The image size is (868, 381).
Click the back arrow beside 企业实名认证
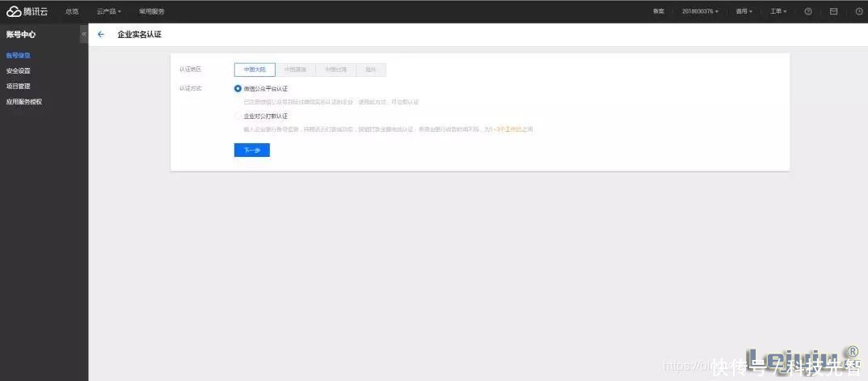pyautogui.click(x=101, y=35)
